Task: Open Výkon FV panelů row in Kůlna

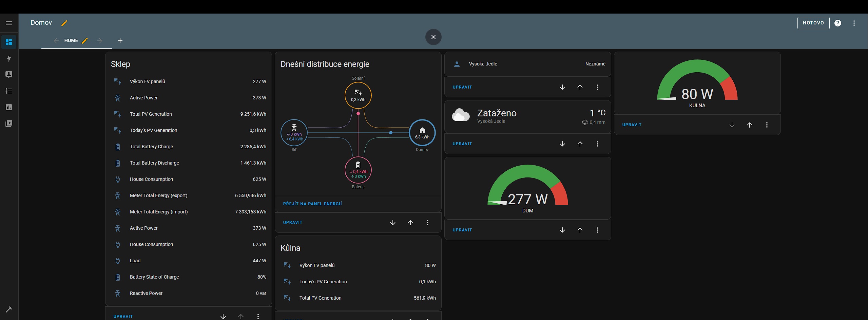Action: [x=358, y=265]
